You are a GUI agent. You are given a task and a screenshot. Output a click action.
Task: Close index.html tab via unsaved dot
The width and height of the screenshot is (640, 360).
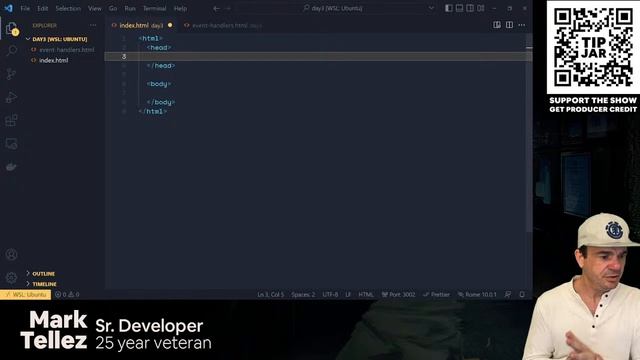(170, 25)
